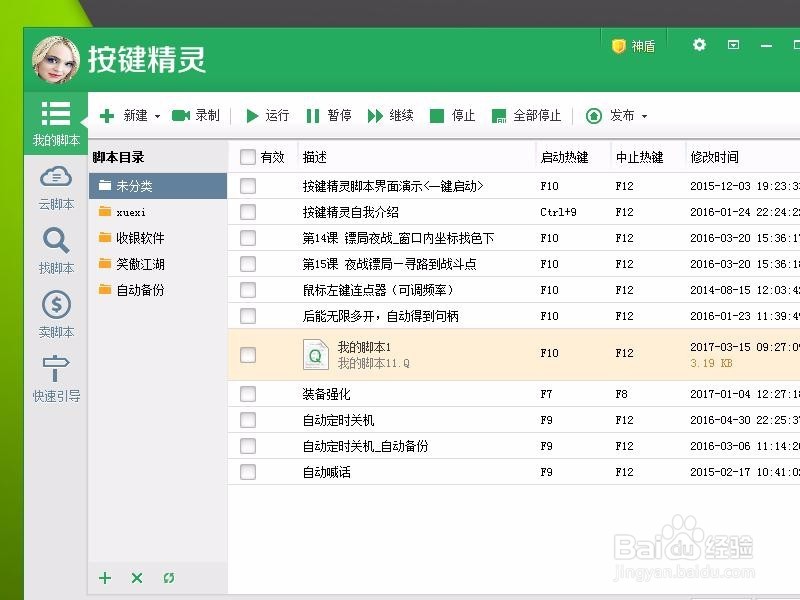This screenshot has width=800, height=600.
Task: Check the 按键精灵脚本界面演示 script checkbox
Action: pyautogui.click(x=247, y=186)
